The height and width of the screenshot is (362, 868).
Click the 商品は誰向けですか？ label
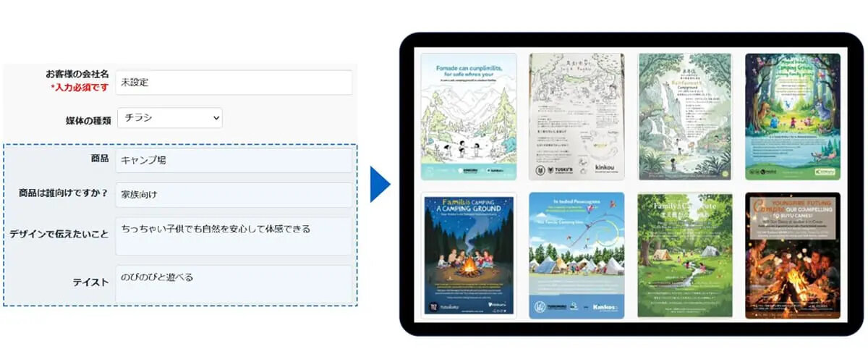[64, 193]
